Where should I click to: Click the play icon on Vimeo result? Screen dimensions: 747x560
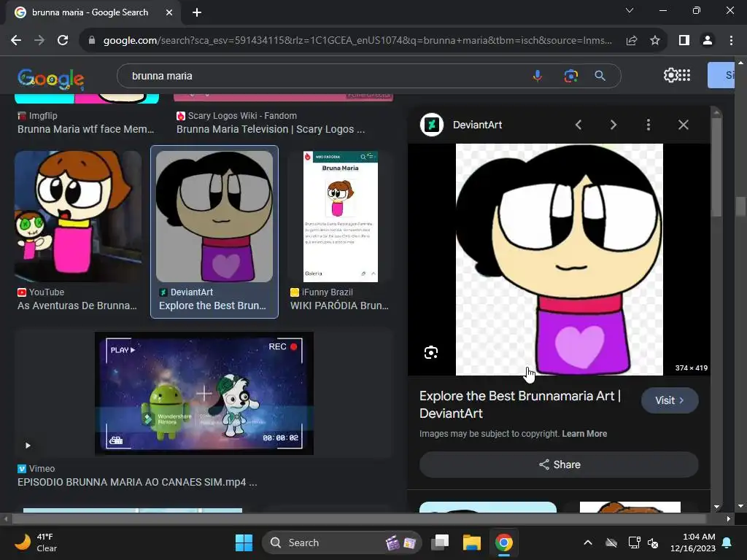[28, 446]
